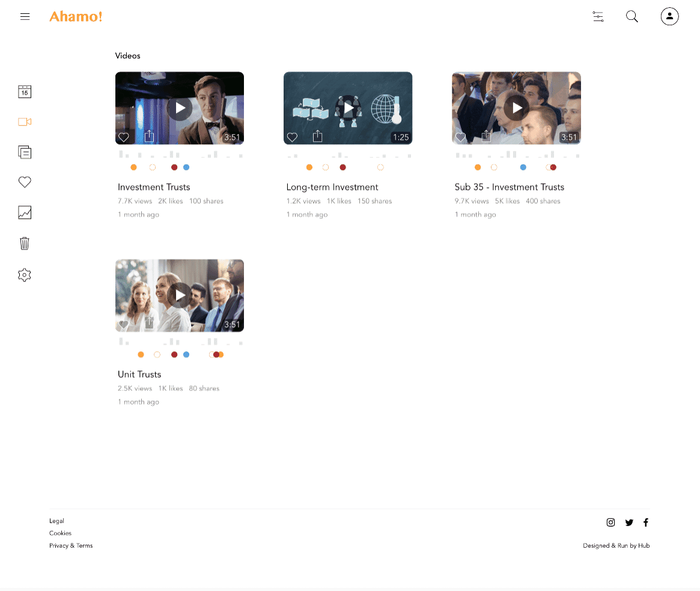Open favorites heart in sidebar
The height and width of the screenshot is (591, 700).
click(25, 182)
